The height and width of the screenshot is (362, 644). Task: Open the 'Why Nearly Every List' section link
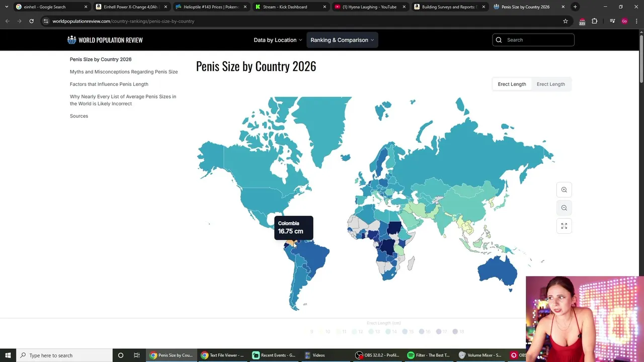tap(123, 100)
